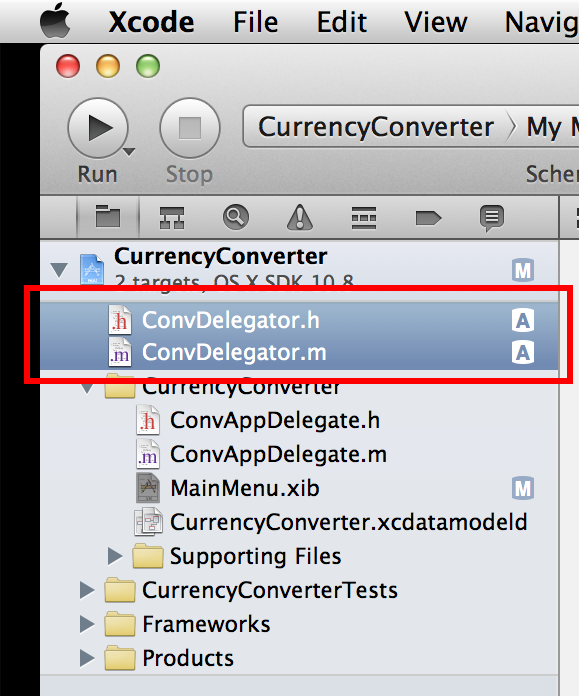
Task: Open the Log navigator speech-bubble icon
Action: click(x=492, y=218)
